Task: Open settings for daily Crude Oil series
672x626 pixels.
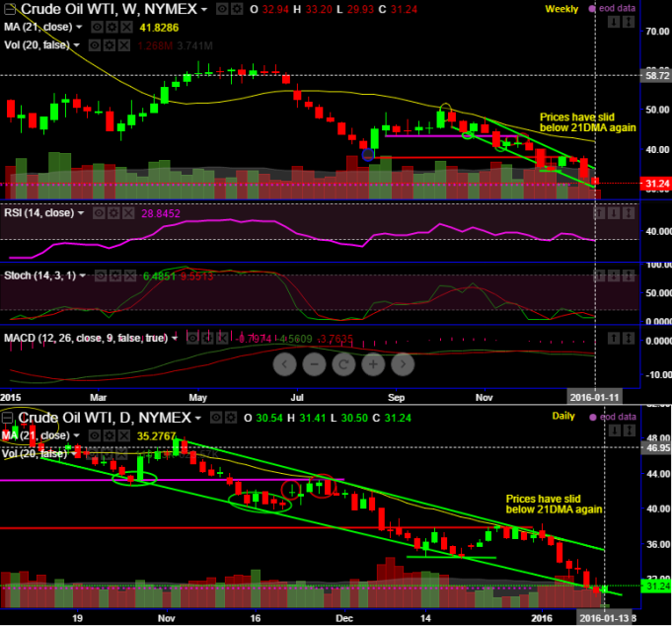Action: [x=231, y=418]
